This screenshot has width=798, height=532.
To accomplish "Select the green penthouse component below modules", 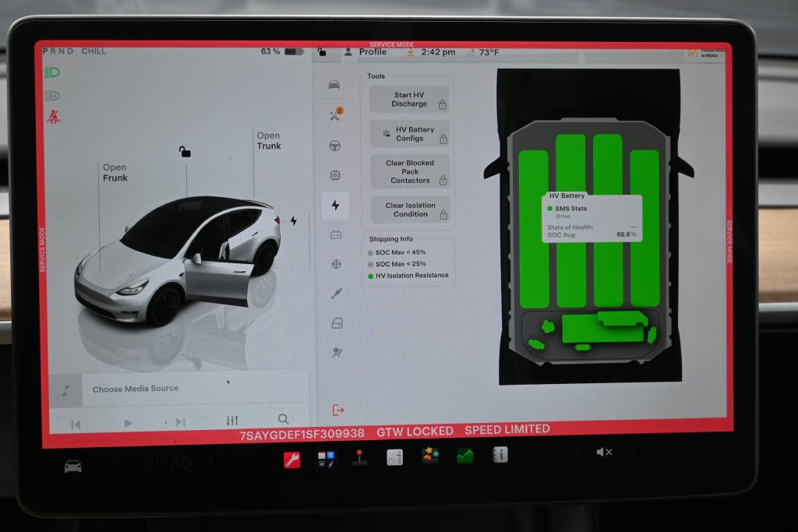I will point(605,328).
